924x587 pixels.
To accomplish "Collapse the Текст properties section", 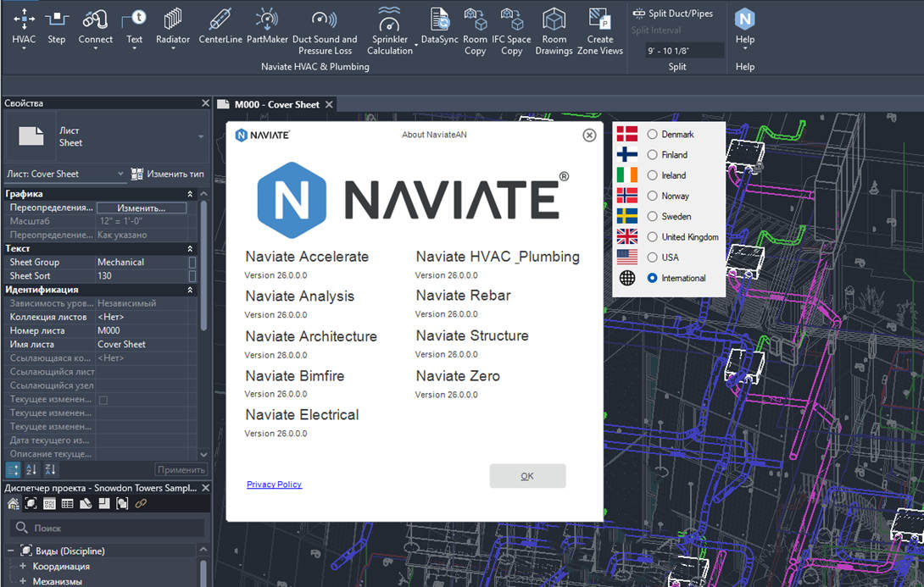I will [190, 248].
